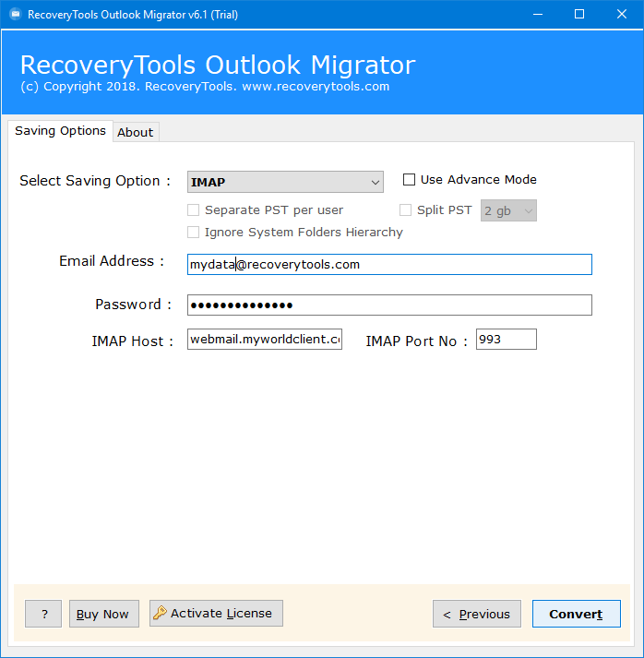The width and height of the screenshot is (644, 658).
Task: Enable Use Advance Mode checkbox
Action: click(409, 180)
